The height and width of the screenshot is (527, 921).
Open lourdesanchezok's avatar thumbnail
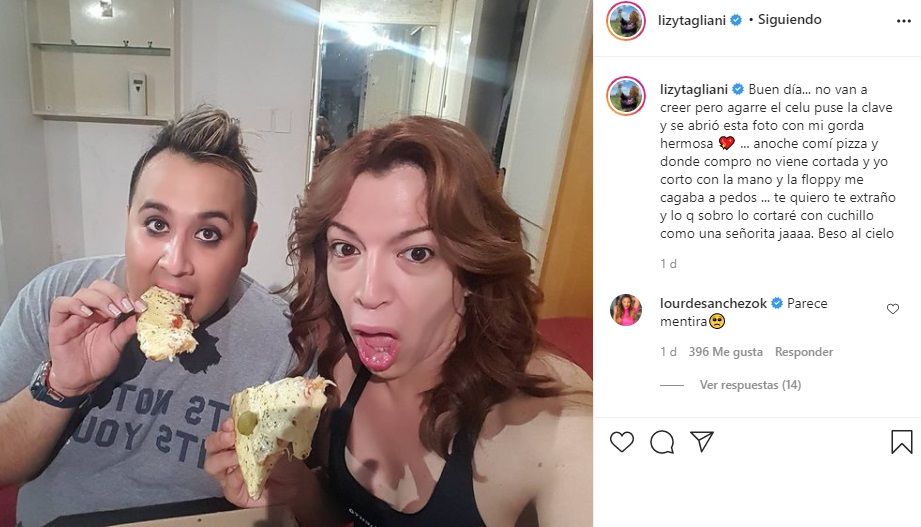626,310
